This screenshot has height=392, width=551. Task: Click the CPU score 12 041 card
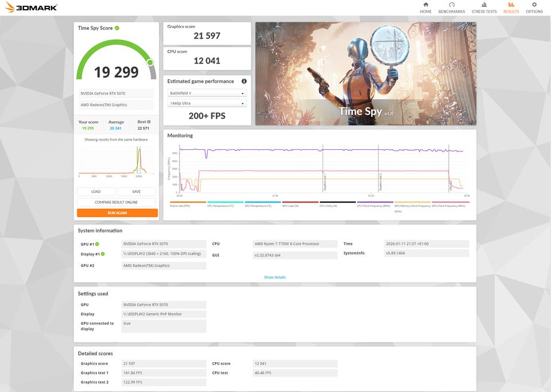coord(207,59)
